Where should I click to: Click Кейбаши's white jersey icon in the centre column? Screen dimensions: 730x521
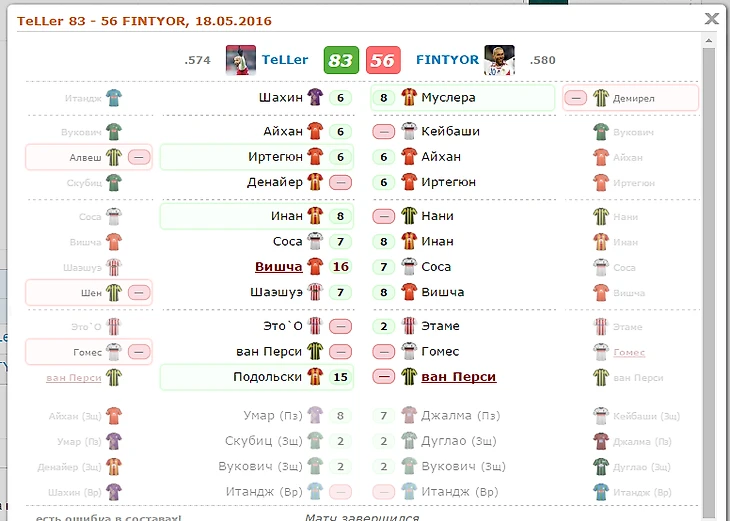(408, 131)
